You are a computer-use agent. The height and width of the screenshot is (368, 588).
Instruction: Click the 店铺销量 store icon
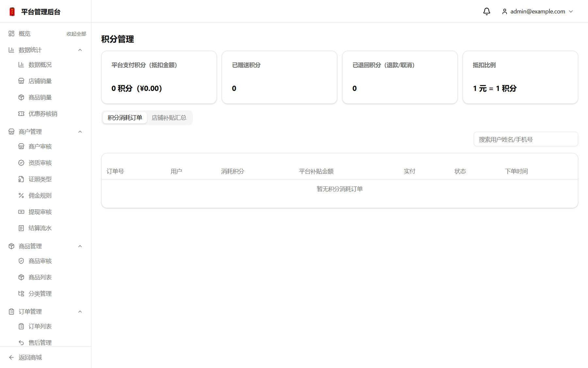21,81
